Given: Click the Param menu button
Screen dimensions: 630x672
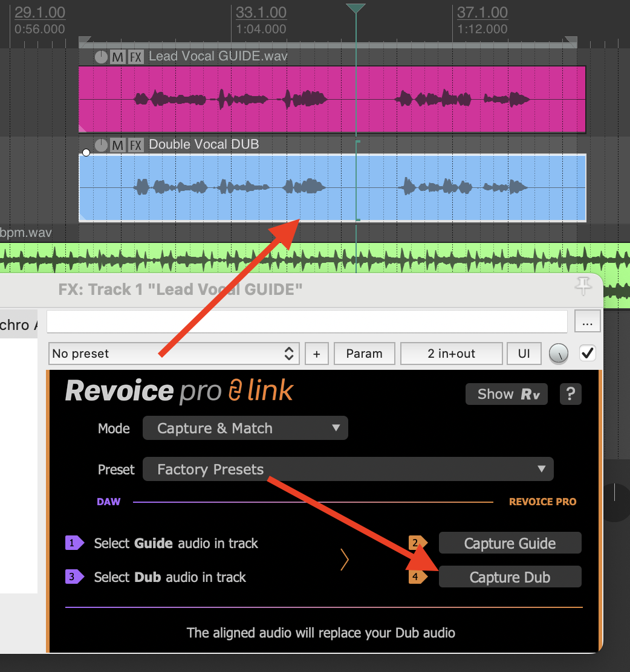Looking at the screenshot, I should coord(364,354).
